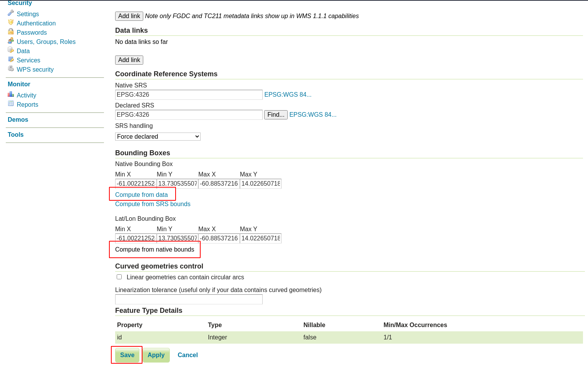Open the Passwords page
Image resolution: width=588 pixels, height=366 pixels.
pyautogui.click(x=32, y=32)
